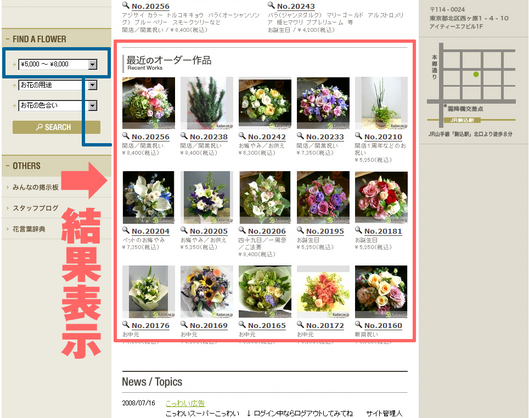529x418 pixels.
Task: Click the magnifier icon beside No.20160
Action: [358, 325]
